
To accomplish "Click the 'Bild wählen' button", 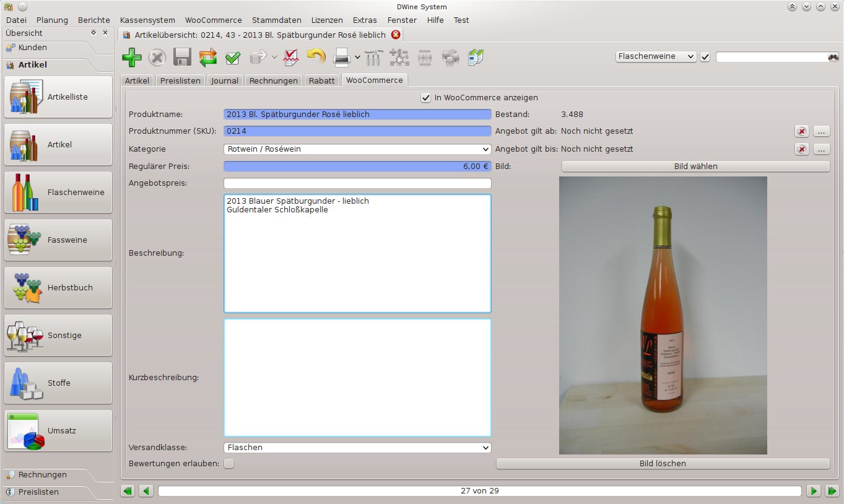I will pos(695,167).
